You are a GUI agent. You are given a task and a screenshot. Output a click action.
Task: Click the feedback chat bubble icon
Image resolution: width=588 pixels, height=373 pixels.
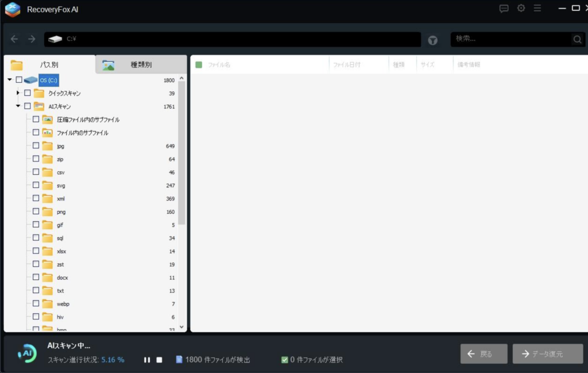click(x=504, y=9)
